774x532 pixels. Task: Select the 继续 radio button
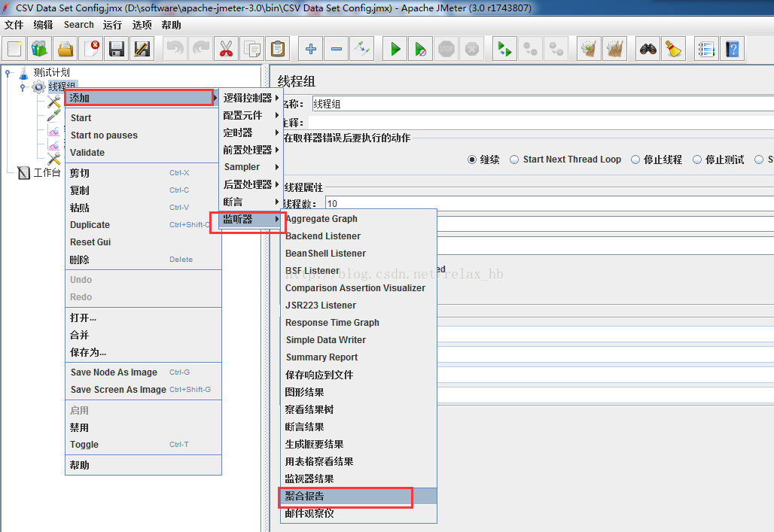(472, 160)
